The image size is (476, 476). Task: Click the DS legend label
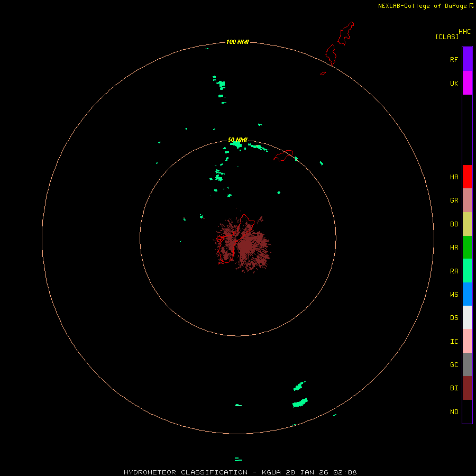point(454,318)
